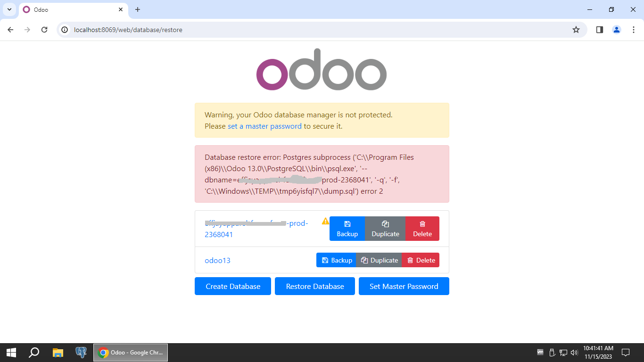This screenshot has height=362, width=644.
Task: Bookmark this page with the star icon
Action: 576,30
